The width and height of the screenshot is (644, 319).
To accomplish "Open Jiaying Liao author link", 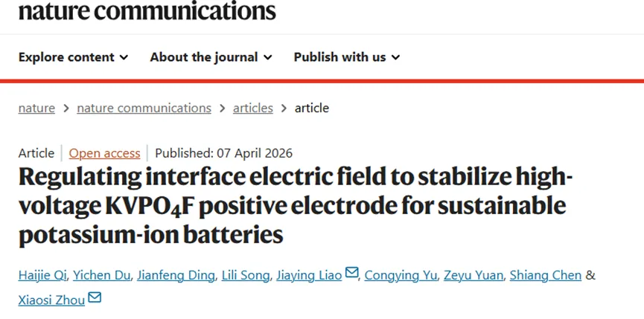I will (309, 275).
